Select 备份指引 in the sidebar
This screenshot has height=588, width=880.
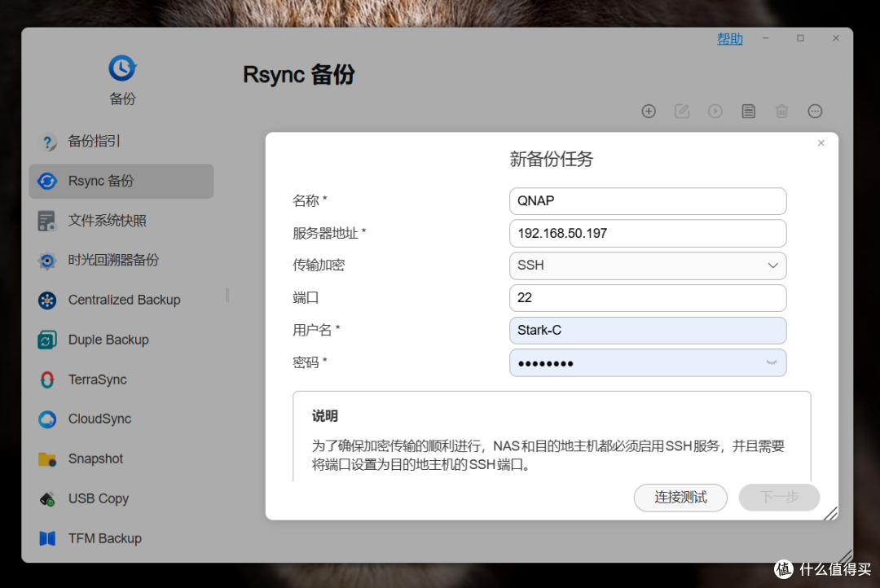click(x=94, y=142)
